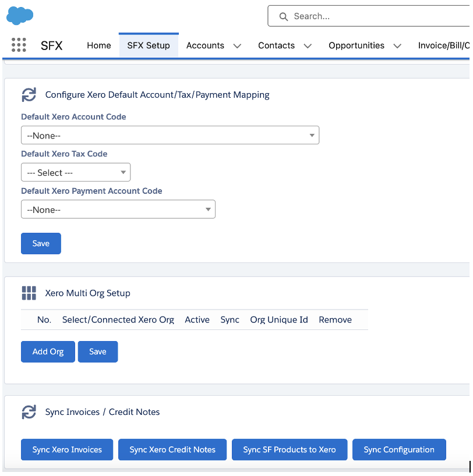
Task: Save the Xero Multi Org Setup
Action: click(98, 351)
